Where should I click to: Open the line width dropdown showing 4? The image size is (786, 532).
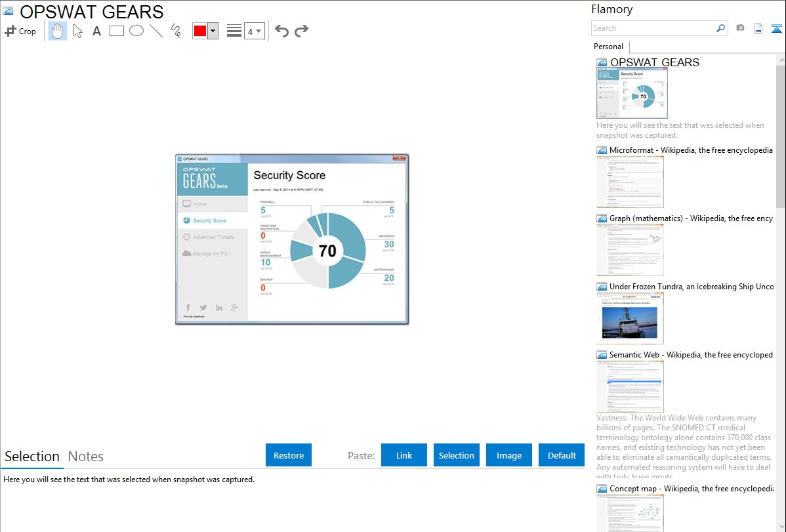point(255,31)
